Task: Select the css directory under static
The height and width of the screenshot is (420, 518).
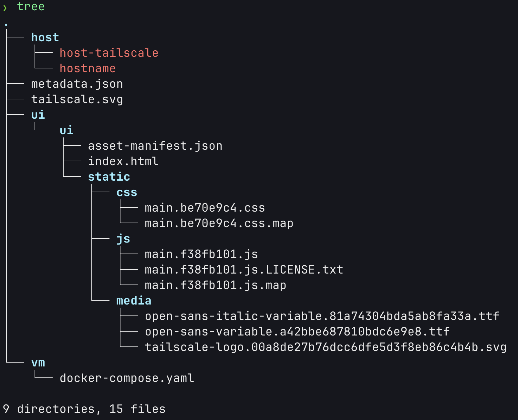Action: pos(127,192)
